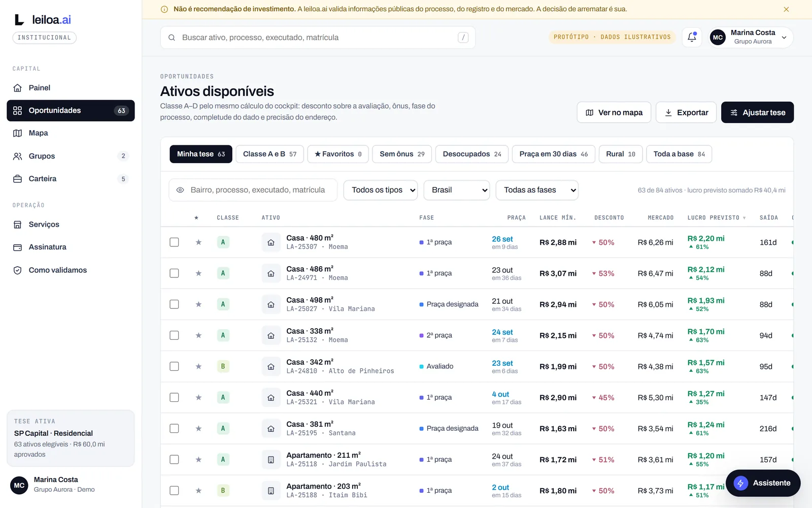This screenshot has width=812, height=508.
Task: Select the LA-24971 row checkbox
Action: point(174,273)
